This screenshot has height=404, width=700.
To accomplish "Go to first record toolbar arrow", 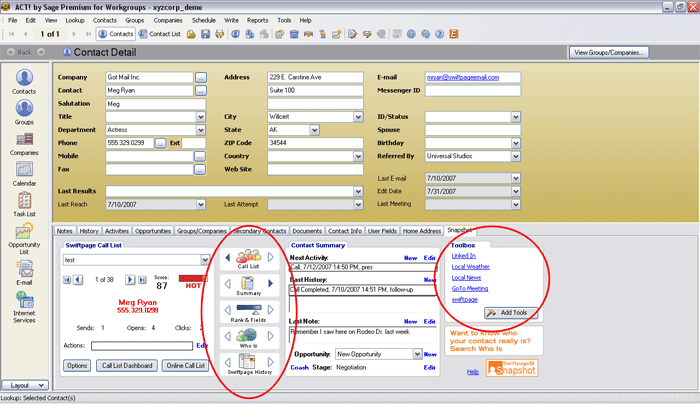I will click(12, 34).
